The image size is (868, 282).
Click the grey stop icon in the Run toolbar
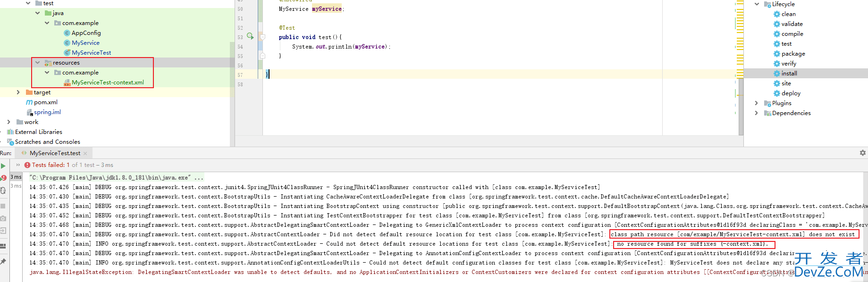point(3,206)
